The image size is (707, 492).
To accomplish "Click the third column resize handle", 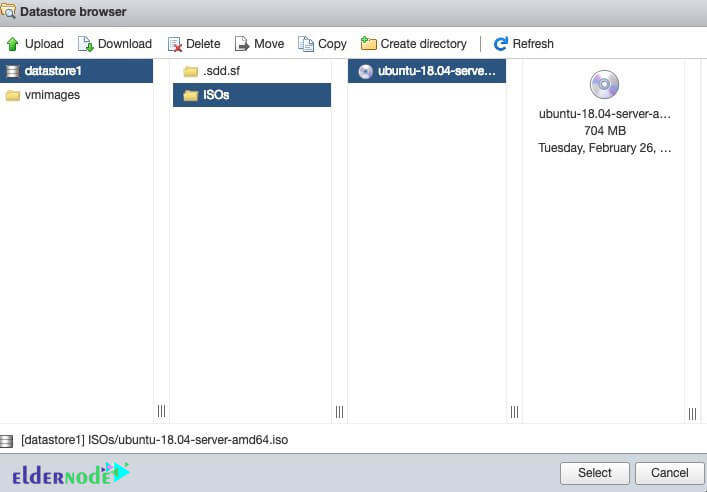I will (514, 411).
